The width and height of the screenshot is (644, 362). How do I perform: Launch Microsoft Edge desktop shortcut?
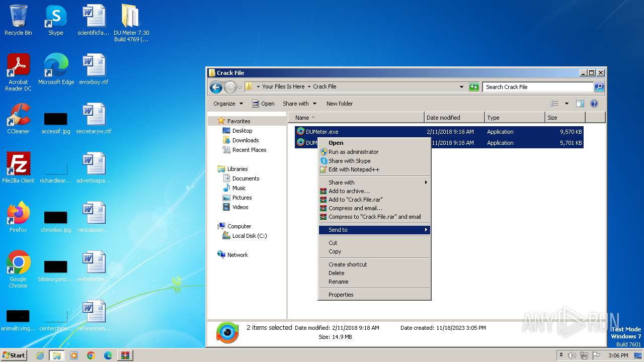click(x=56, y=69)
